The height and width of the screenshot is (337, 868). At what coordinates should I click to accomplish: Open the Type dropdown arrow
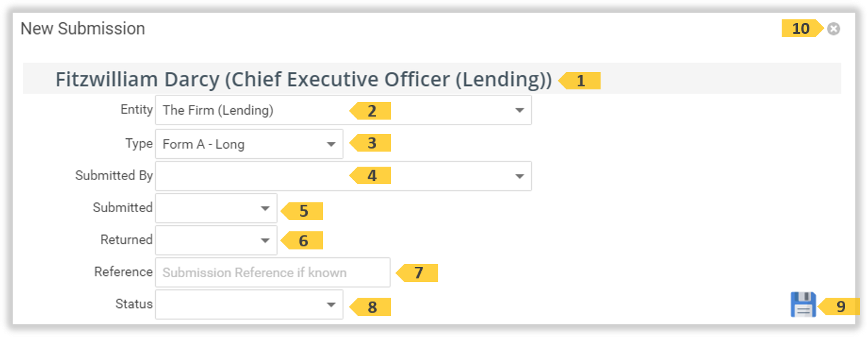331,144
